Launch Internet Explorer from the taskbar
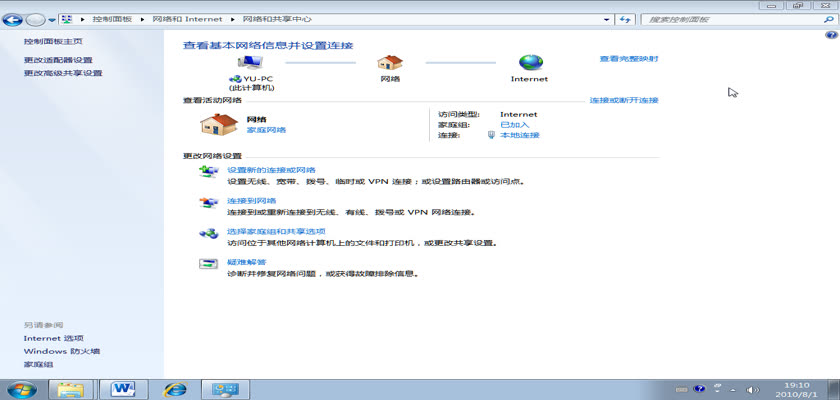This screenshot has height=400, width=840. point(176,388)
